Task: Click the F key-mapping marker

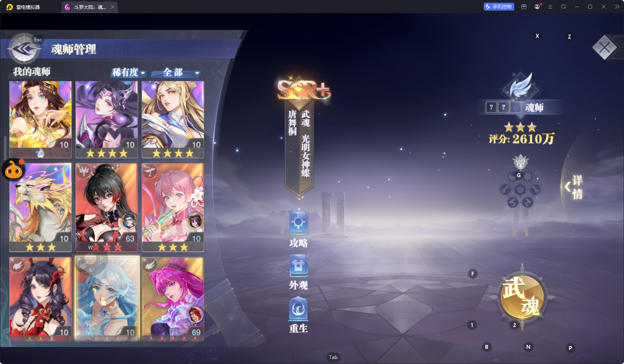Action: [472, 274]
